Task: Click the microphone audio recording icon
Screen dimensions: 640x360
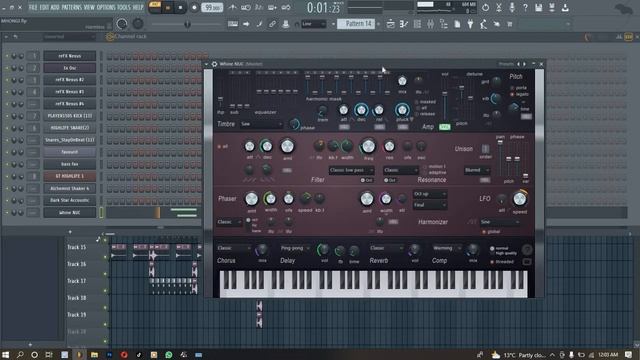Action: point(512,7)
